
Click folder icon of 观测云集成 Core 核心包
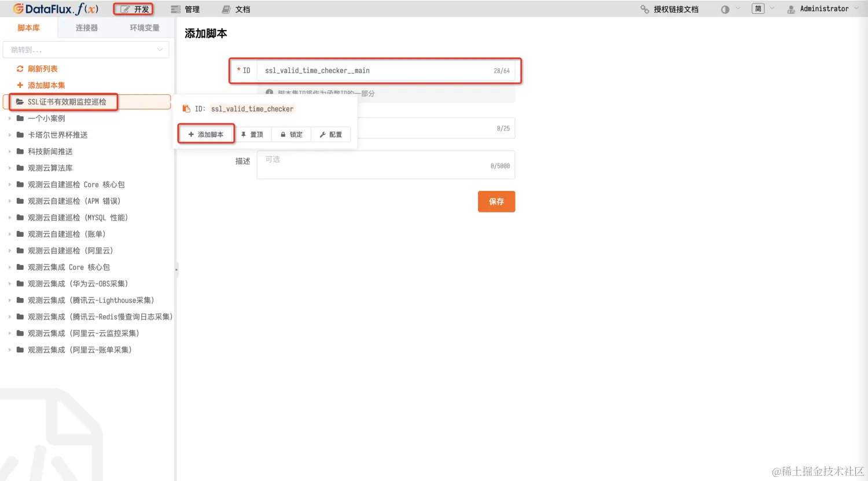pos(20,267)
